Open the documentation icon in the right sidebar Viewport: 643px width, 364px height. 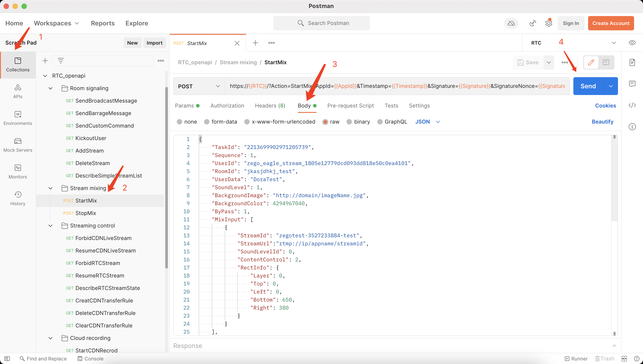coord(632,62)
